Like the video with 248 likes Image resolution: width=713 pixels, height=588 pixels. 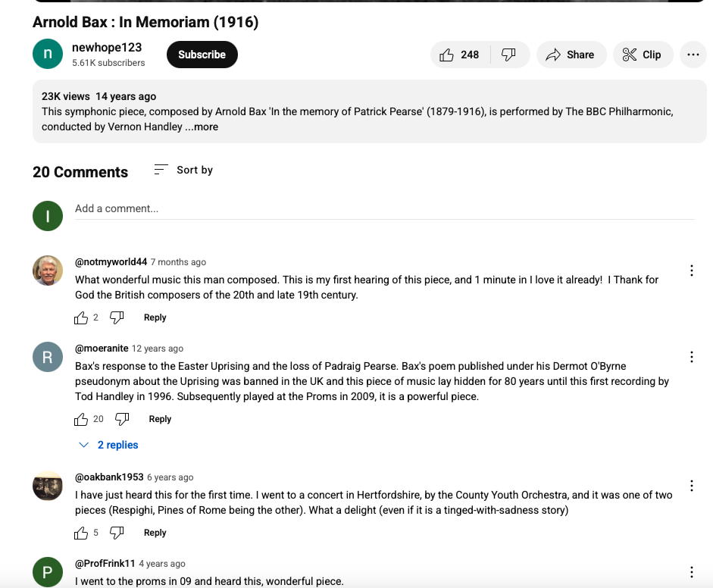click(460, 55)
